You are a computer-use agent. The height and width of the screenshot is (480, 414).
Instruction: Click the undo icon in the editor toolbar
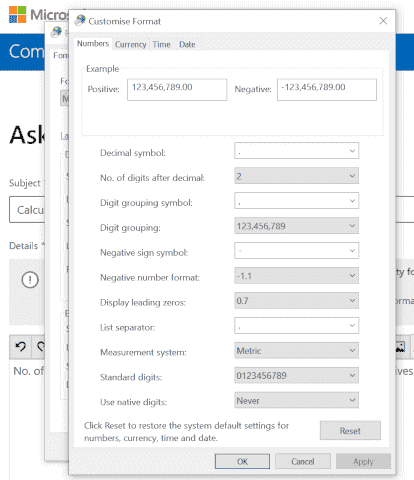point(20,347)
